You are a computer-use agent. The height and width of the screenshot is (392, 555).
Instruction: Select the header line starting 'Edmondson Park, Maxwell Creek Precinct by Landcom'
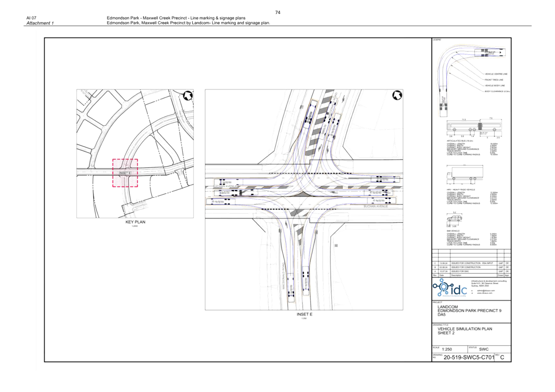[188, 23]
